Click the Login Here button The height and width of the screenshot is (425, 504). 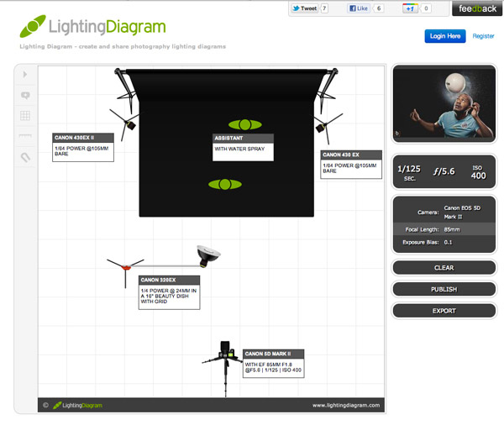click(x=445, y=36)
